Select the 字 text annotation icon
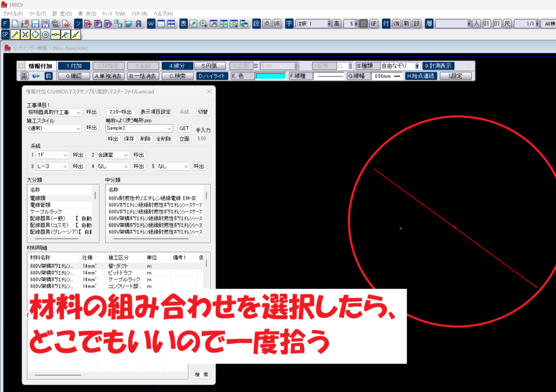This screenshot has width=556, height=392. (289, 24)
